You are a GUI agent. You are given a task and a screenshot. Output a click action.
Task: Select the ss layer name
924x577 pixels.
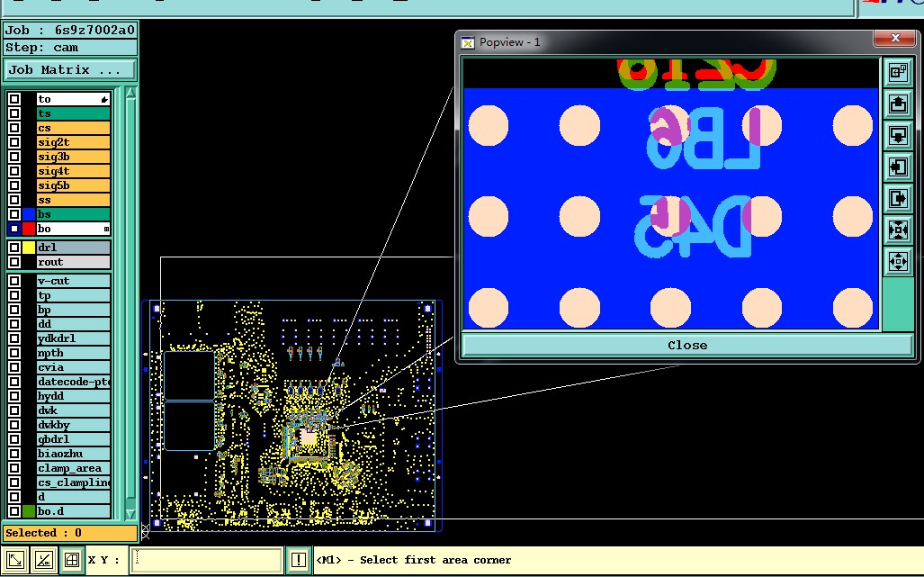point(73,200)
